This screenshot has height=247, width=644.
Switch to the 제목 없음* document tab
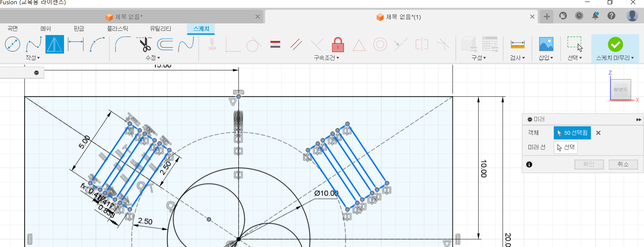click(129, 17)
